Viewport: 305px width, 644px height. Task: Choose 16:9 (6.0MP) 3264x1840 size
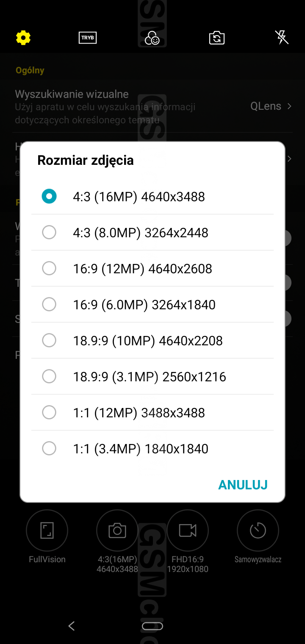click(144, 305)
